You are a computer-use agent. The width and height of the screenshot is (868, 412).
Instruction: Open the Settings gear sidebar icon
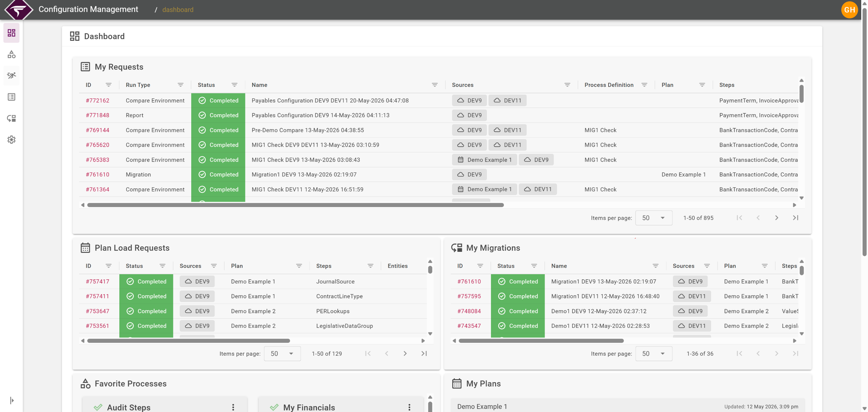[x=12, y=139]
